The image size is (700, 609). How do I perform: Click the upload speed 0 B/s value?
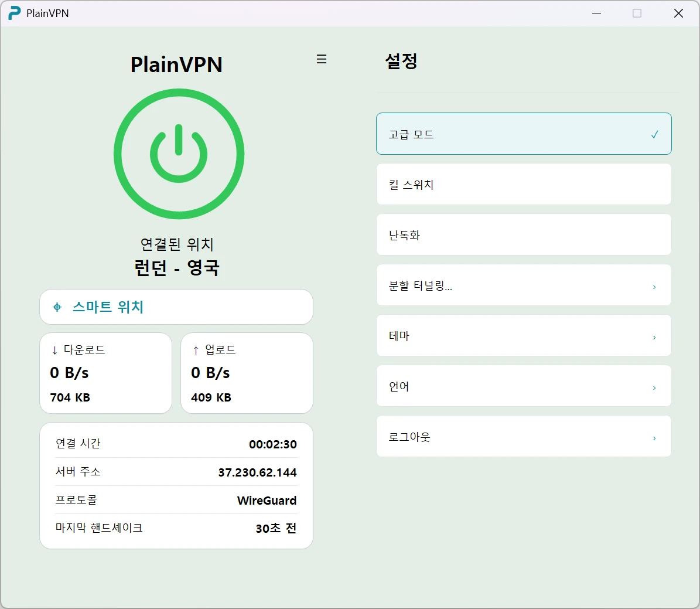tap(210, 373)
